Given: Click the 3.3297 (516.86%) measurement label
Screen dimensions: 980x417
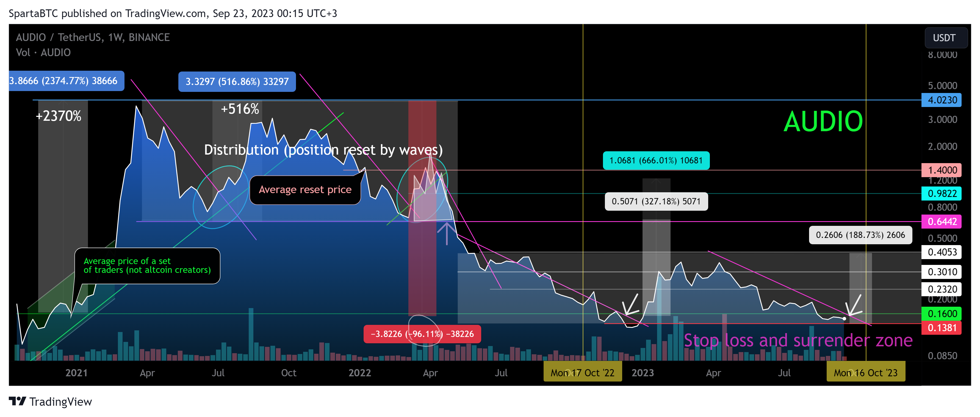Looking at the screenshot, I should tap(237, 81).
